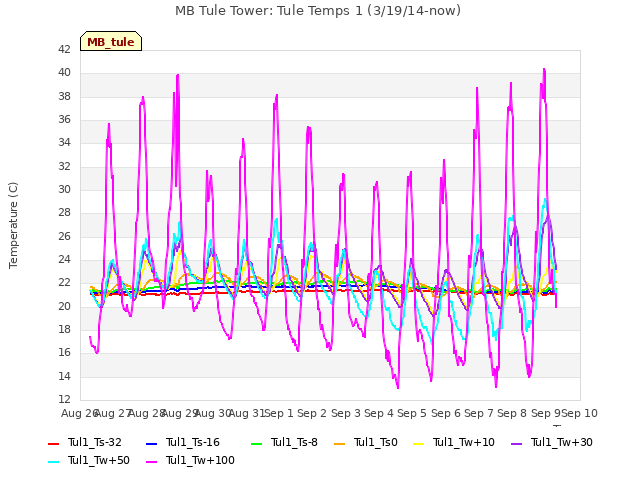This screenshot has width=640, height=480.
Task: Select the Tul1_Tw+50 legend label
Action: [99, 460]
